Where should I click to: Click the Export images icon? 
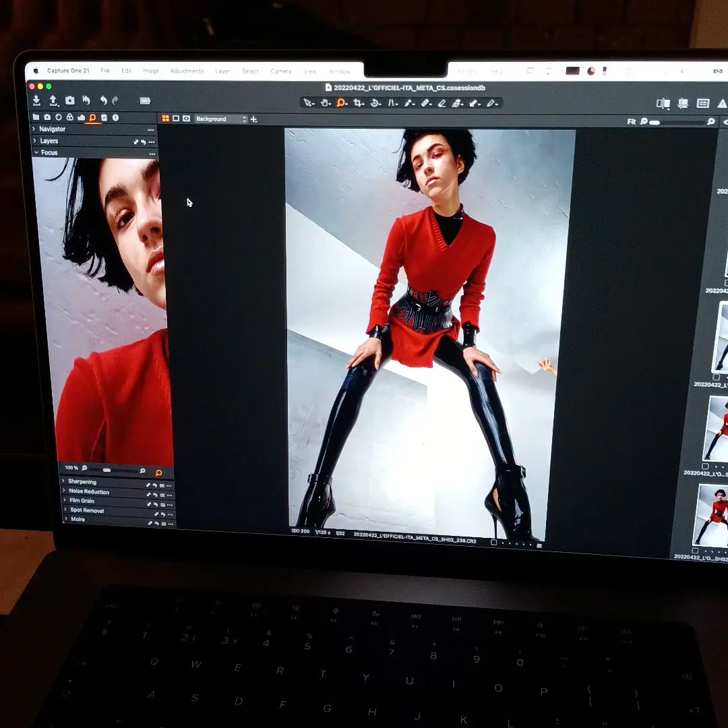53,100
